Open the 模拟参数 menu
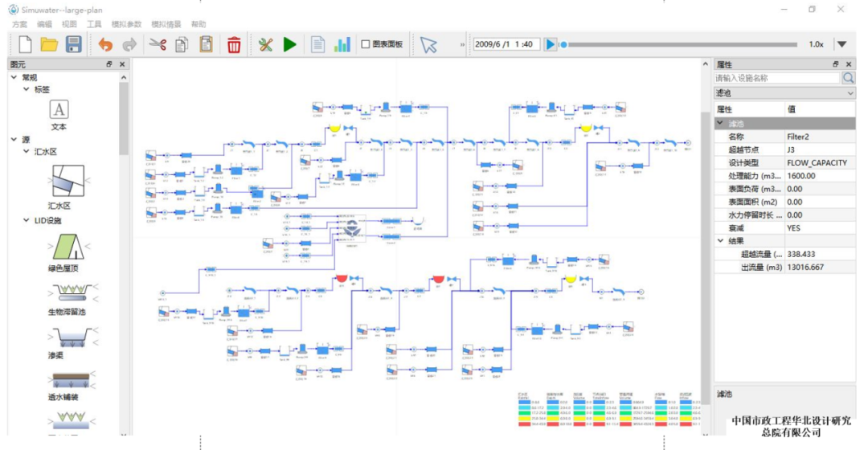 click(125, 25)
